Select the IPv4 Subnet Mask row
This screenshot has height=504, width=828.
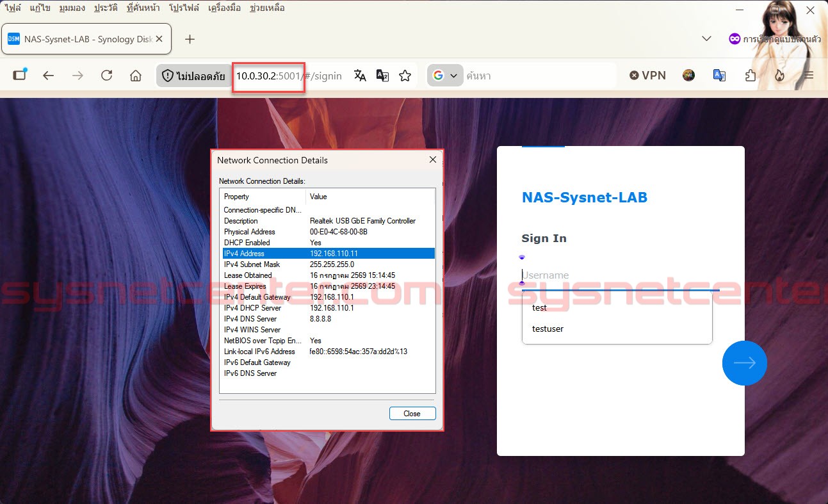(x=328, y=264)
